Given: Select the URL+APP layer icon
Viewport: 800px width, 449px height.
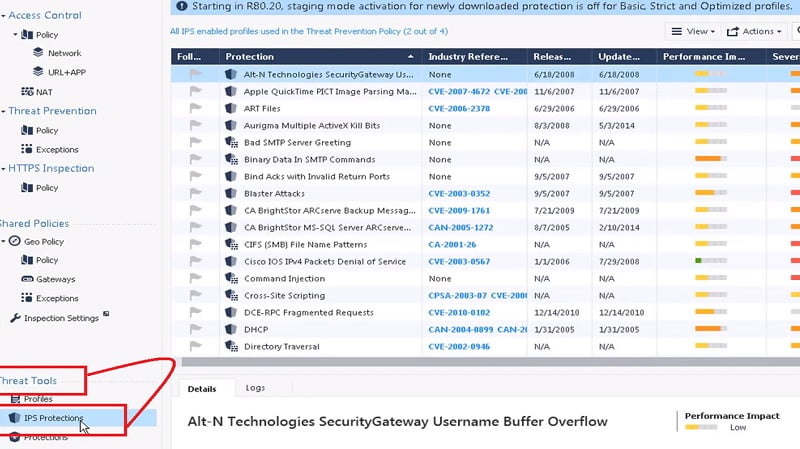Looking at the screenshot, I should click(x=38, y=72).
